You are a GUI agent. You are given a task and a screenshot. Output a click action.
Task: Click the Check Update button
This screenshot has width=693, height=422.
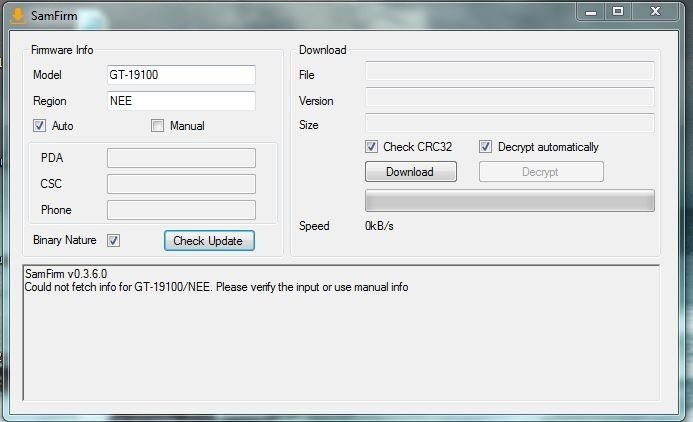tap(209, 240)
